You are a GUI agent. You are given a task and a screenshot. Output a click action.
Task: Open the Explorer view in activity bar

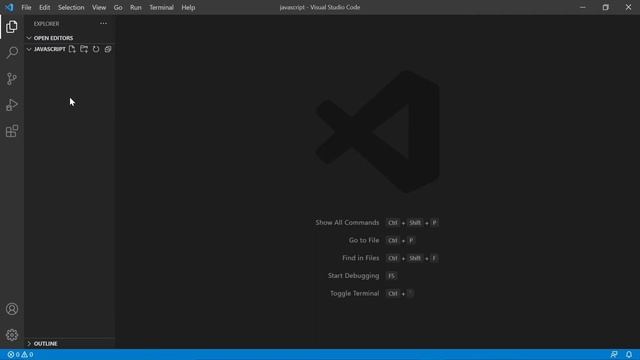12,27
